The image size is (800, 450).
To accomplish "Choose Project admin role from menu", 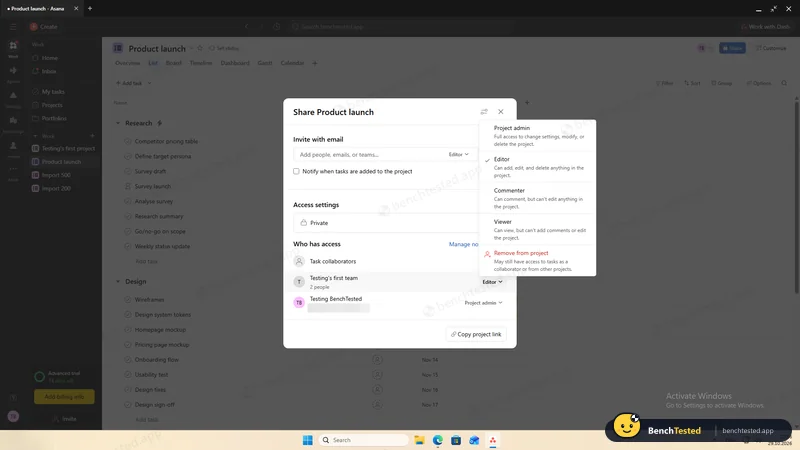I will 538,136.
